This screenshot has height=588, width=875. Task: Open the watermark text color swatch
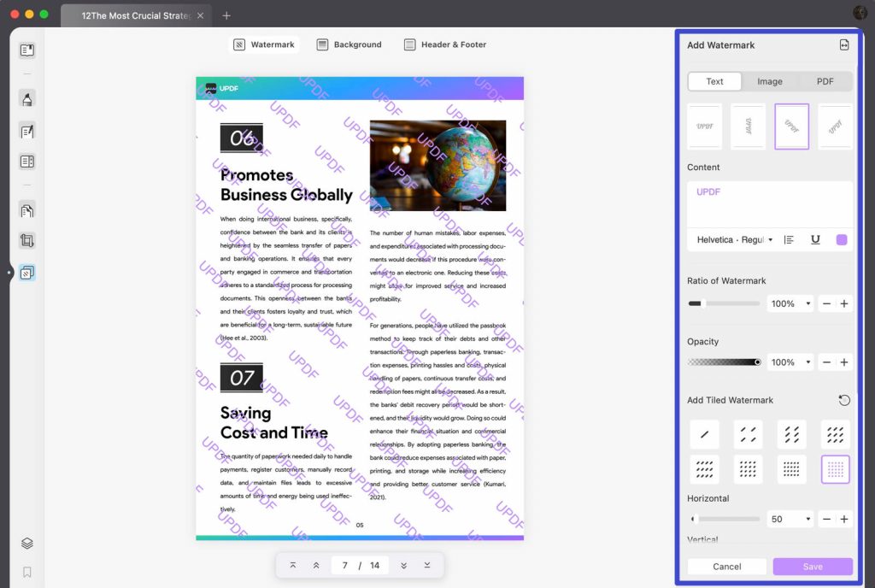(x=842, y=240)
